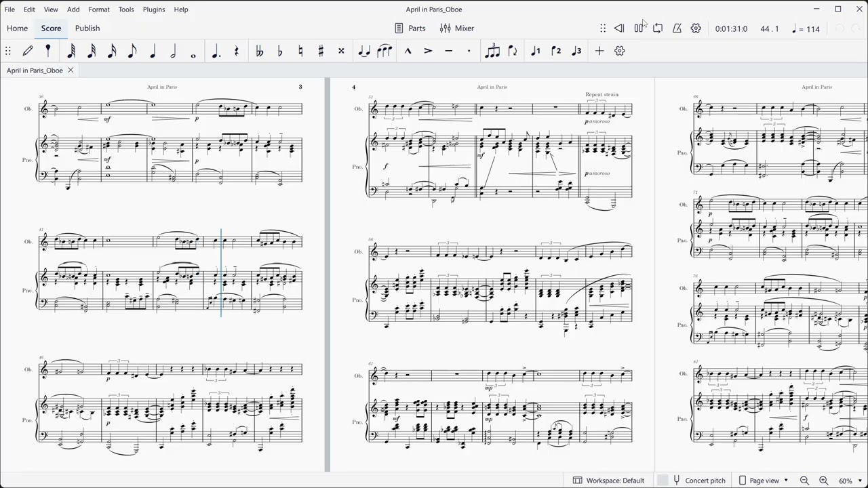The width and height of the screenshot is (868, 488).
Task: Open playback settings gear
Action: coord(696,28)
